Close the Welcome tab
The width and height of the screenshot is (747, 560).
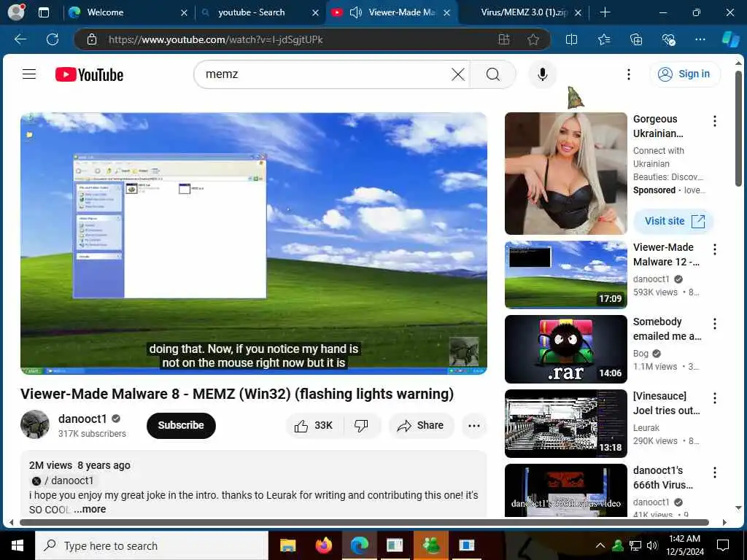184,13
